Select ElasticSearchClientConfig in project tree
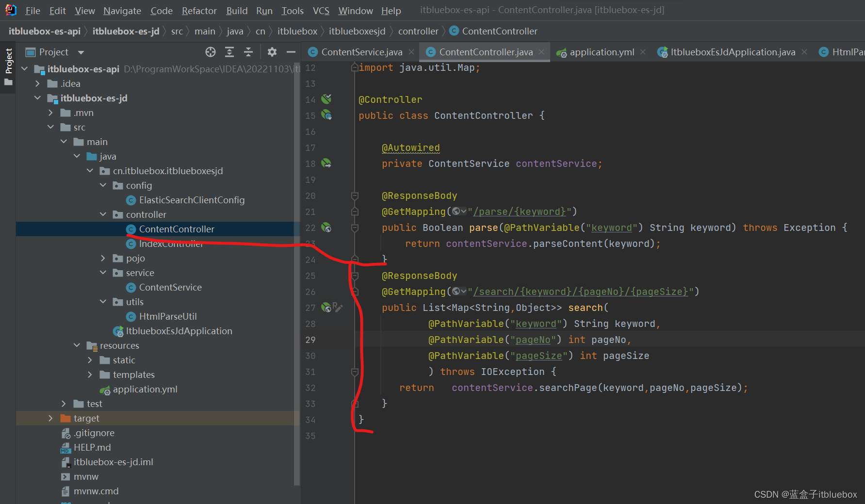The width and height of the screenshot is (865, 504). point(192,200)
